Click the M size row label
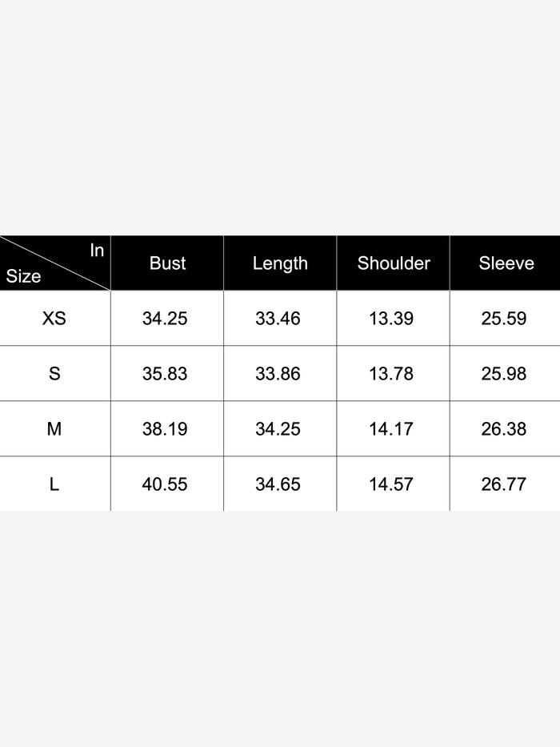Screen dimensions: 560x747 pos(54,429)
